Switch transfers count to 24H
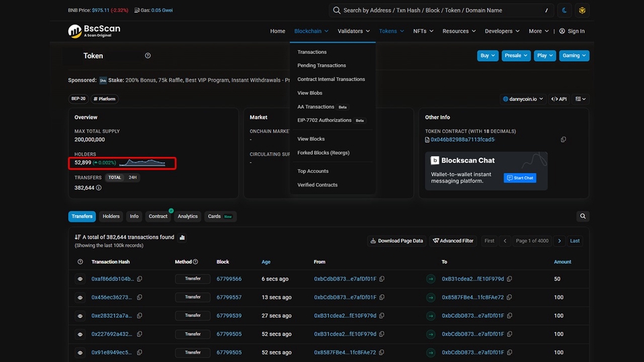 [x=132, y=177]
